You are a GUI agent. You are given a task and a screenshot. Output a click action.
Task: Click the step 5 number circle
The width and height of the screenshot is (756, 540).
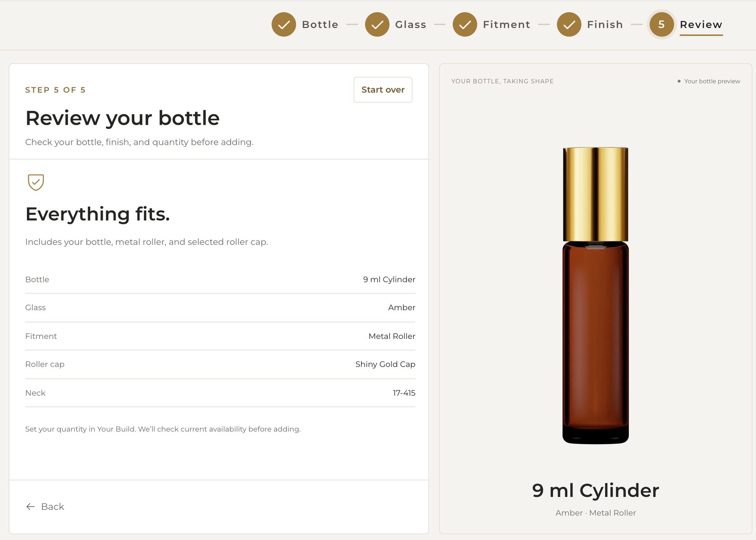[661, 24]
